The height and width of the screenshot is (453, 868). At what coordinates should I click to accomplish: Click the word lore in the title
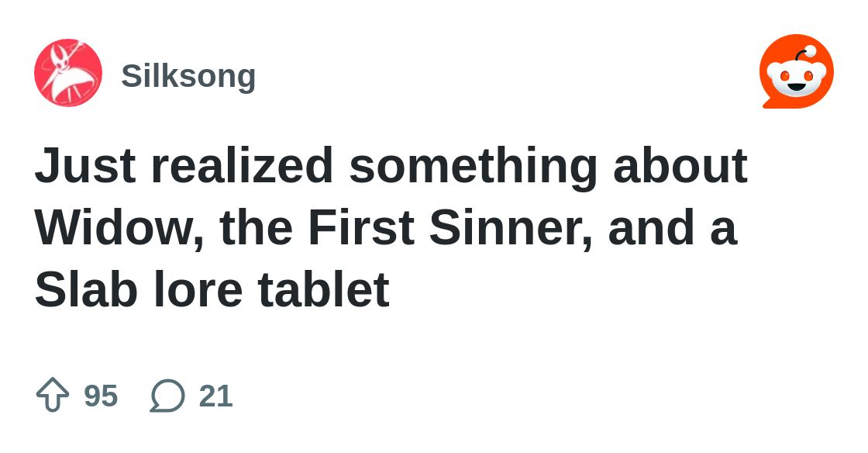click(198, 289)
